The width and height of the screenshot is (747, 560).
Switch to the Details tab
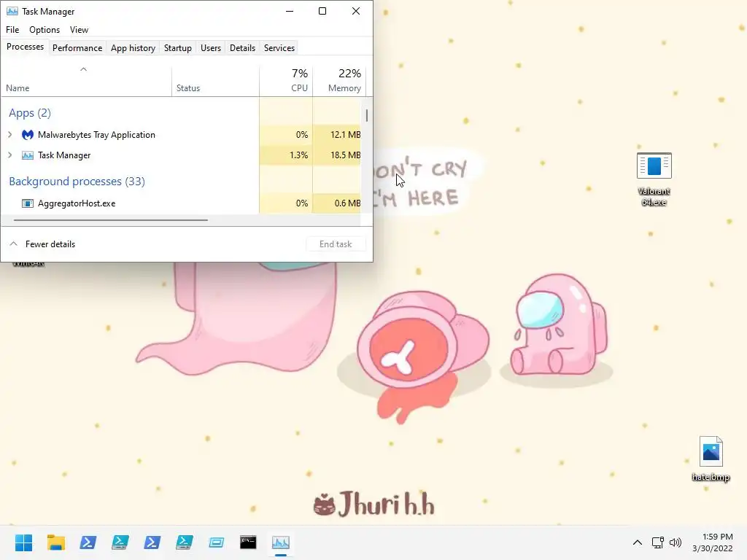(x=242, y=48)
